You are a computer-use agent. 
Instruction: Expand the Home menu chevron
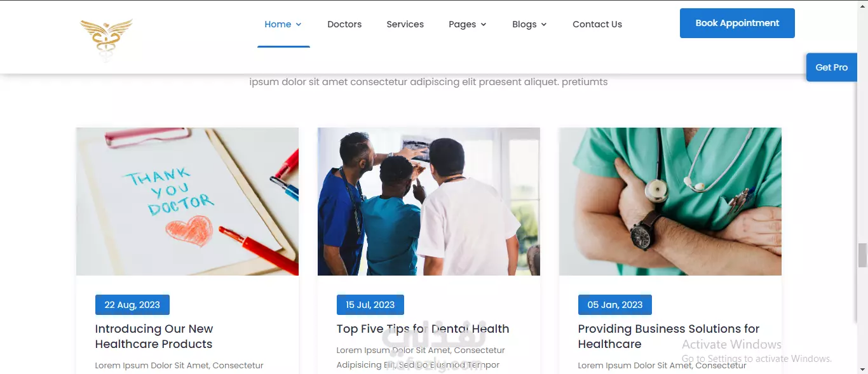pos(299,25)
